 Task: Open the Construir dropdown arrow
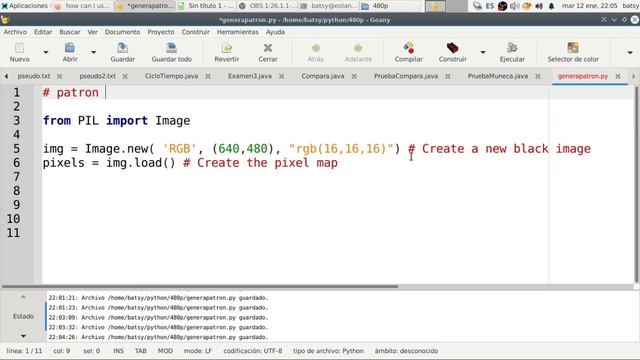pos(483,52)
